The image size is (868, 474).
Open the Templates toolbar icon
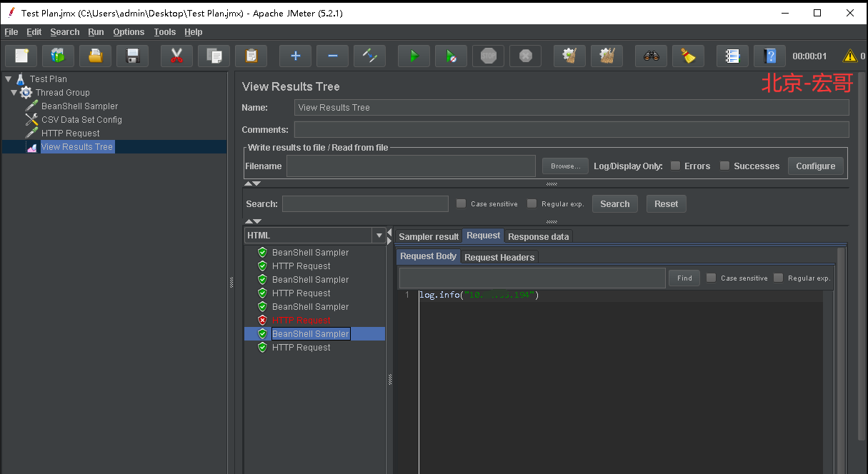59,56
